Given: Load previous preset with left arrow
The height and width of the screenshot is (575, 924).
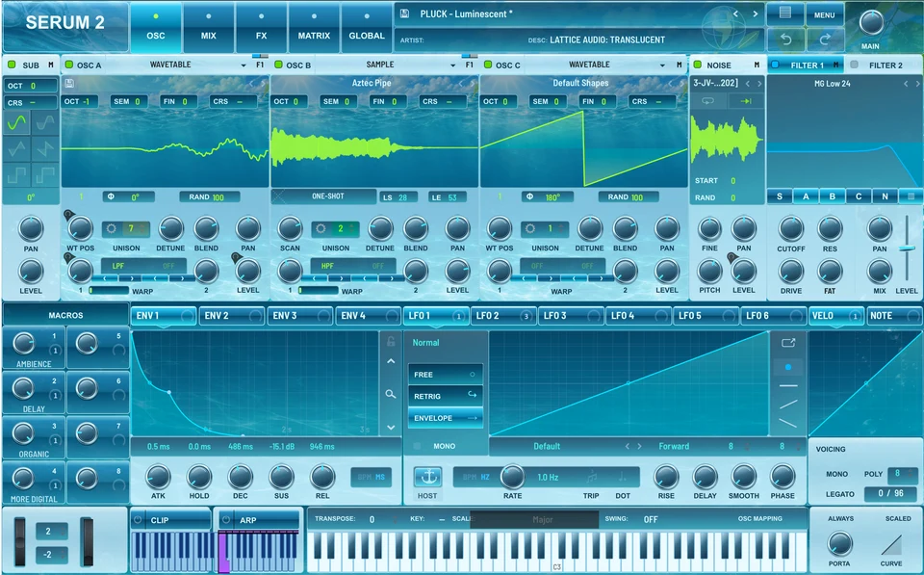Looking at the screenshot, I should (735, 13).
